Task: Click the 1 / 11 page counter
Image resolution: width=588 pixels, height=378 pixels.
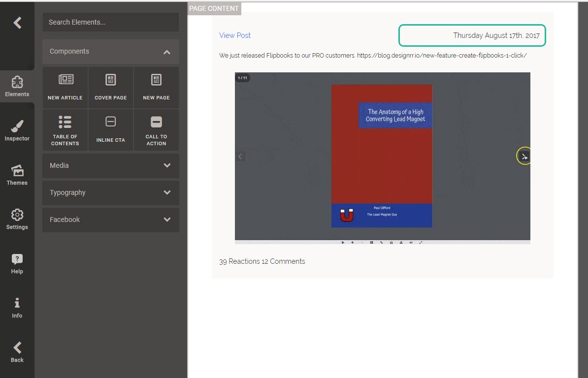Action: pos(243,78)
